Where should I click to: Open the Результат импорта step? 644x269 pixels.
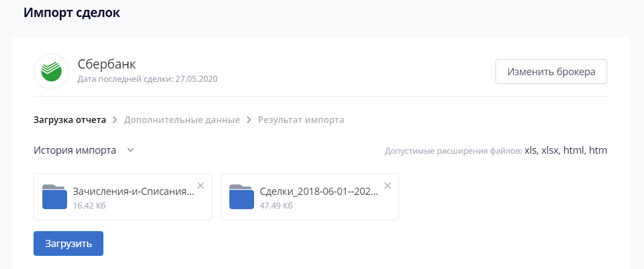[x=301, y=120]
